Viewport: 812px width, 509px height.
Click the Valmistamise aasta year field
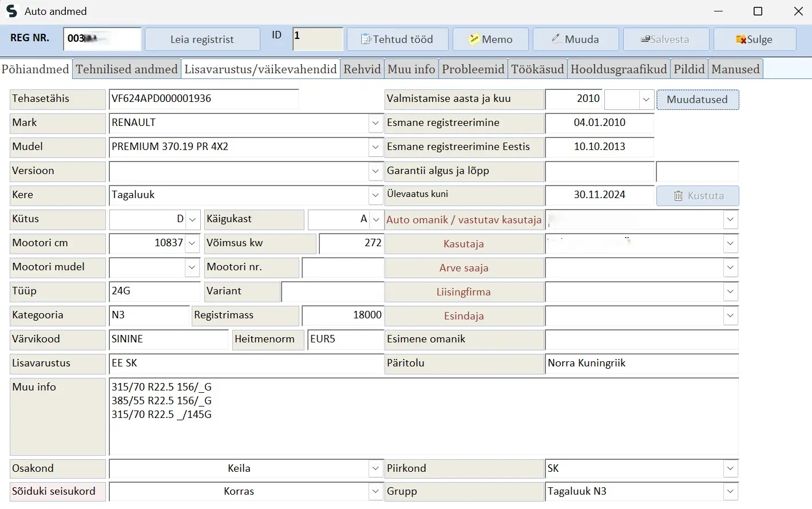click(575, 99)
